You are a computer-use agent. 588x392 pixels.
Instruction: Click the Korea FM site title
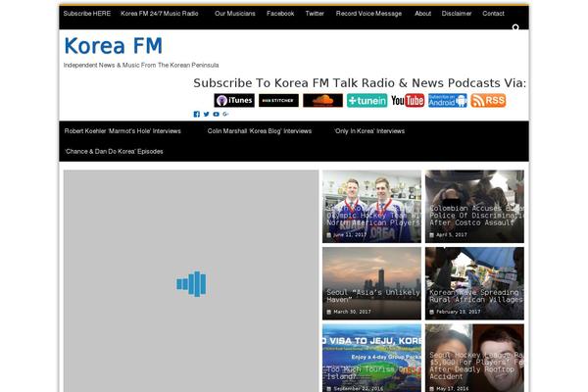tap(114, 46)
